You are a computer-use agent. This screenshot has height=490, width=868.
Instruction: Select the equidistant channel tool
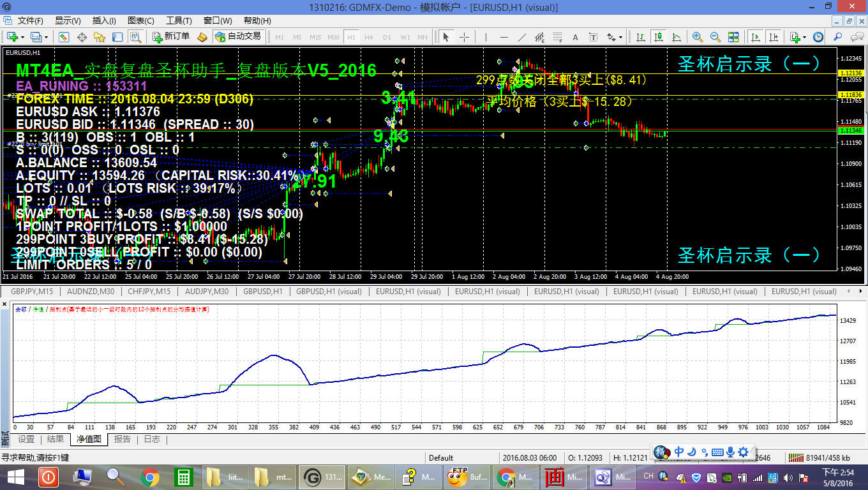[x=540, y=37]
